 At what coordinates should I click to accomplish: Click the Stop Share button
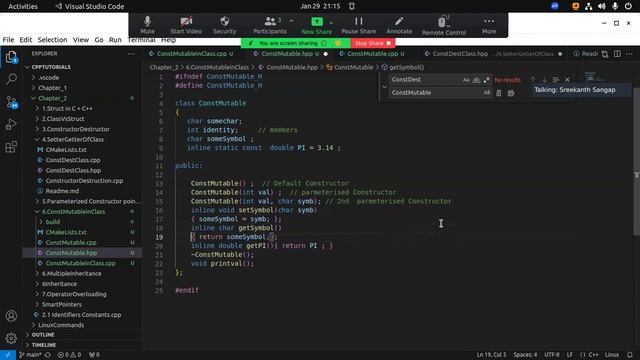pos(372,43)
